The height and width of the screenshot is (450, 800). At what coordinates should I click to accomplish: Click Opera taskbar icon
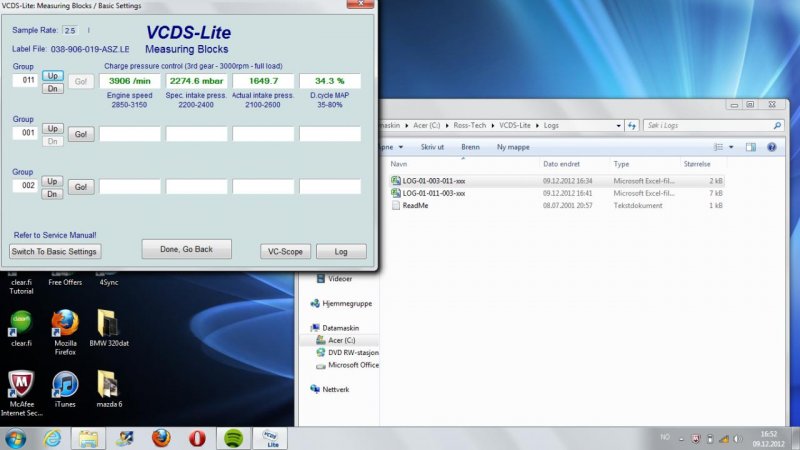[x=197, y=439]
